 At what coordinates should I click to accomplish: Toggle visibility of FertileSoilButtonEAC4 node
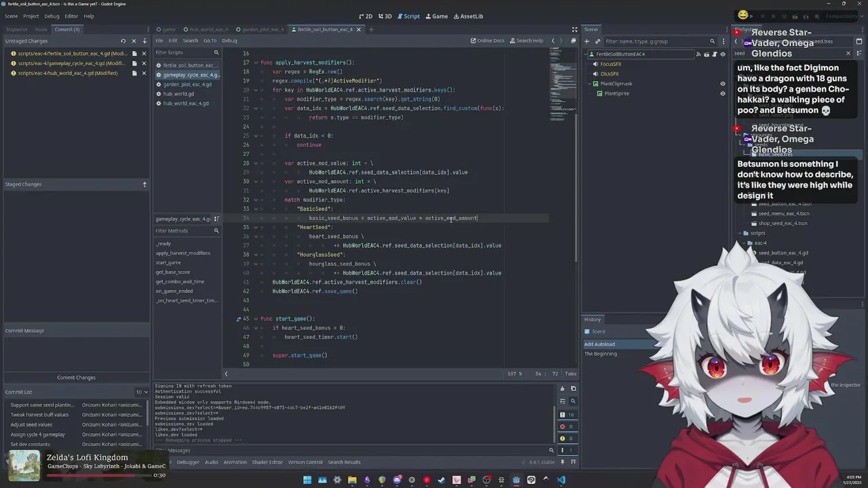(723, 54)
